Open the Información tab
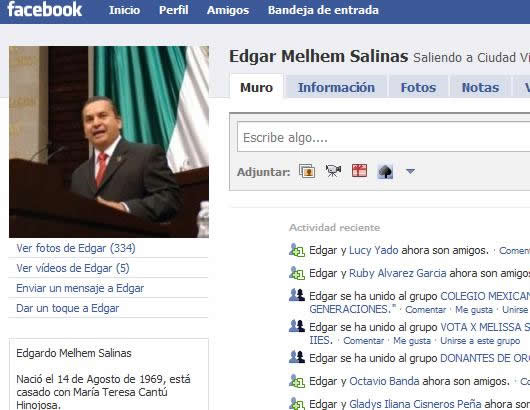Viewport: 530px width, 410px height. coord(336,88)
